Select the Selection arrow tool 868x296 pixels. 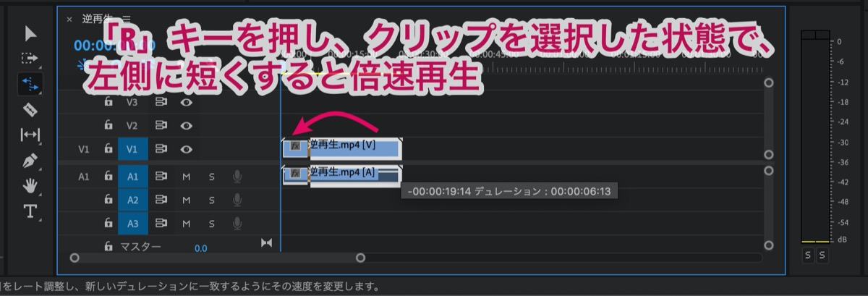pos(30,33)
